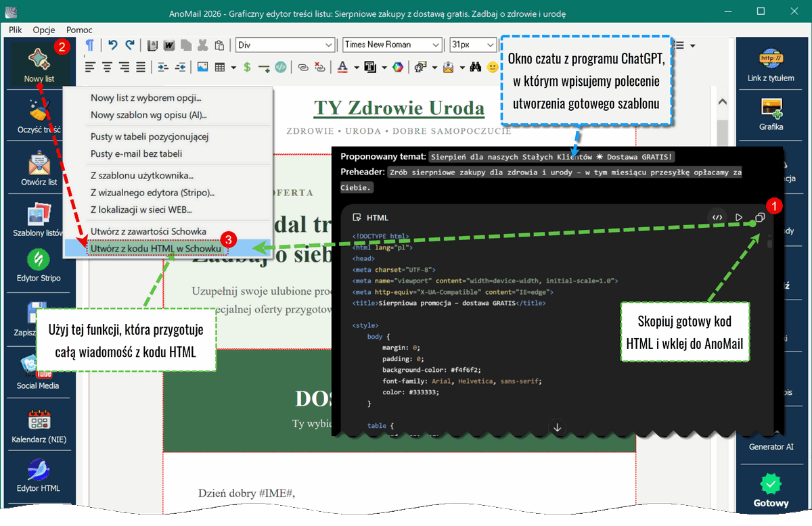Launch Edytor Stripo from the sidebar
This screenshot has height=526, width=812.
[39, 265]
